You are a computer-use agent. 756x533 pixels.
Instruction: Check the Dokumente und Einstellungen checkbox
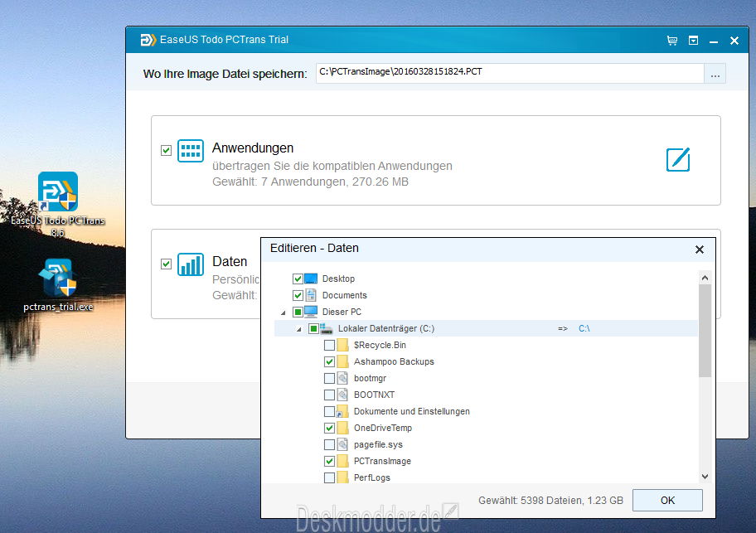(x=329, y=411)
